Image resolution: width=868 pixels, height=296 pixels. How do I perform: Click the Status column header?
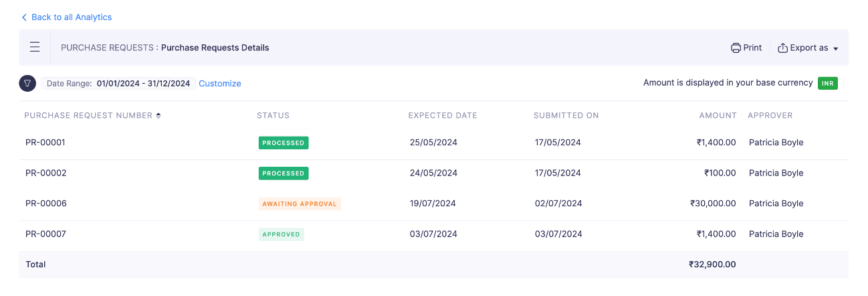click(x=274, y=116)
